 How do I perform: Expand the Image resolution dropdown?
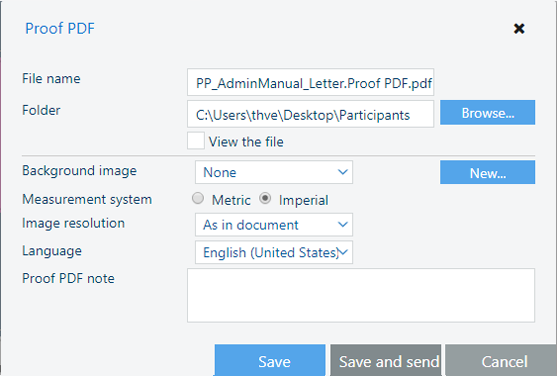click(x=274, y=225)
